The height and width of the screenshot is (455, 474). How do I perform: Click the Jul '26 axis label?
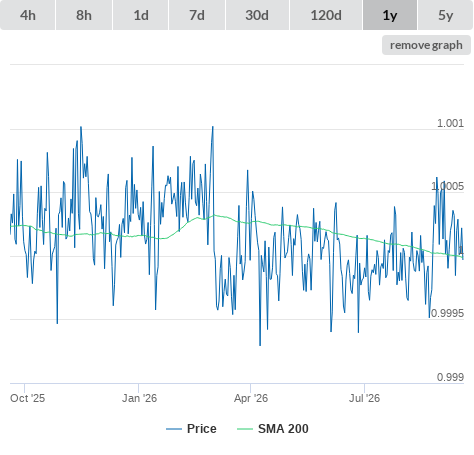coord(364,398)
